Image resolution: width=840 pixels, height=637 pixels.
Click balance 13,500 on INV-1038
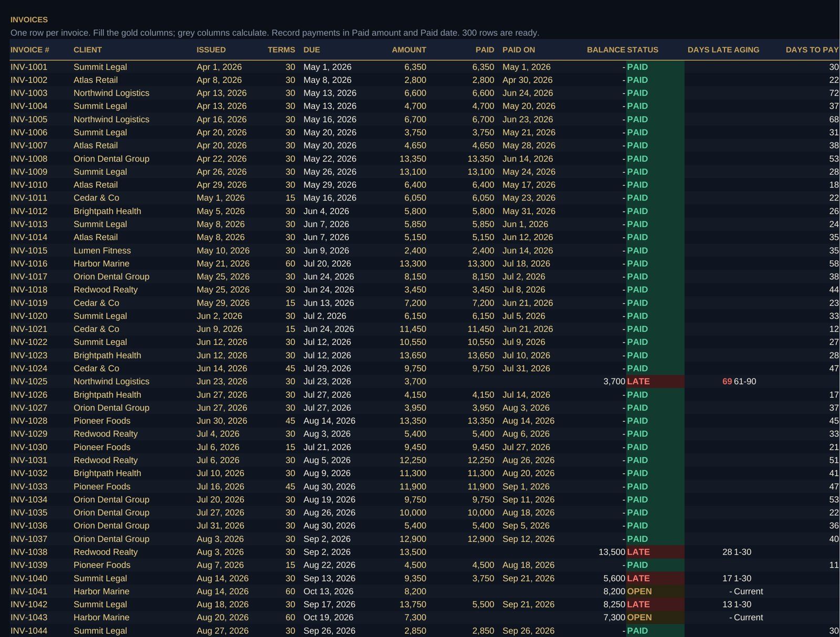point(612,552)
